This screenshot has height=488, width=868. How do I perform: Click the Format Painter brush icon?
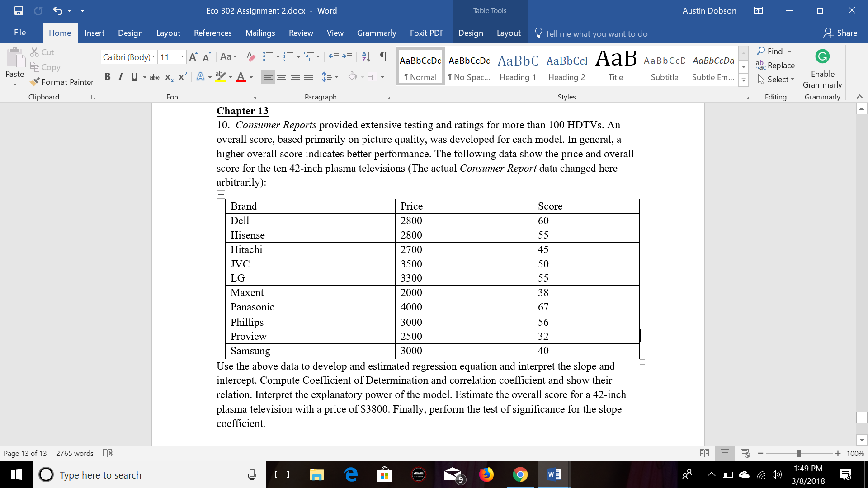point(35,82)
